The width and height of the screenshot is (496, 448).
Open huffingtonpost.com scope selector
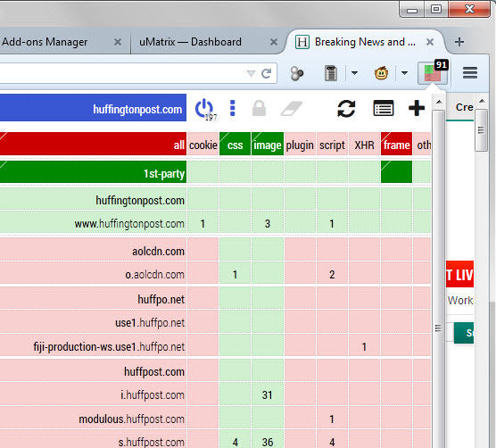pyautogui.click(x=93, y=108)
